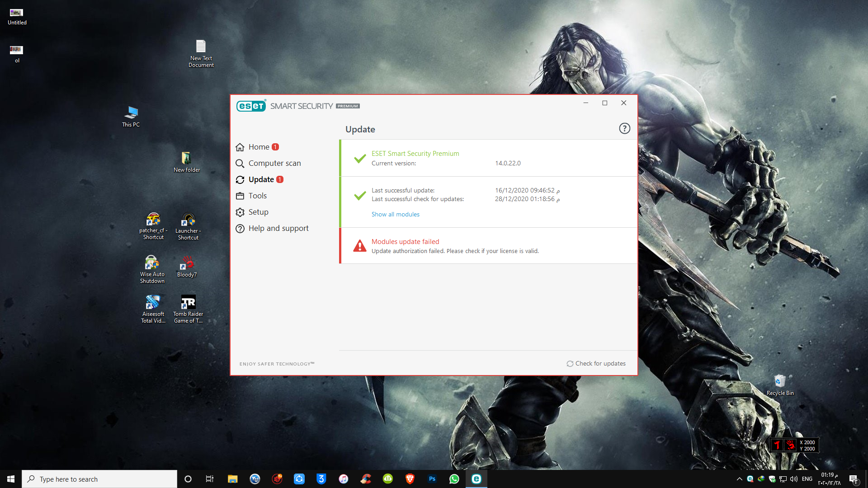Open iTunes from the taskbar

pos(344,479)
